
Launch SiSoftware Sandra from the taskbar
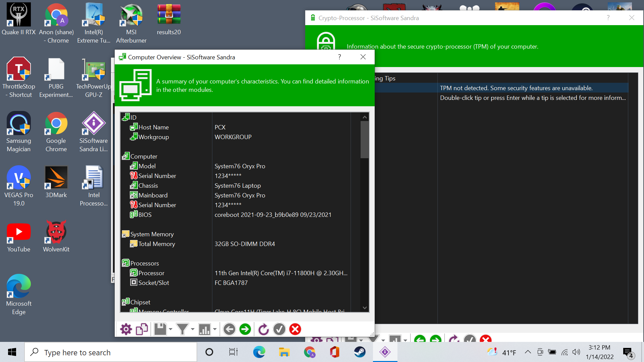pyautogui.click(x=385, y=352)
